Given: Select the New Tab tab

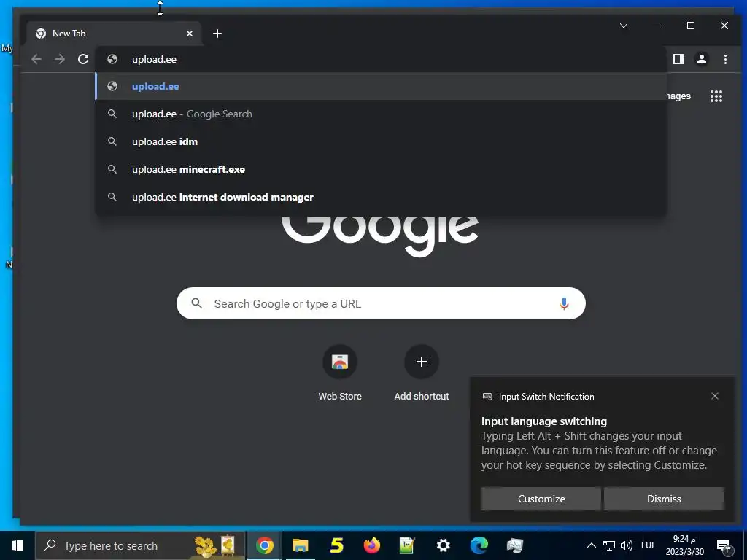Looking at the screenshot, I should [115, 34].
